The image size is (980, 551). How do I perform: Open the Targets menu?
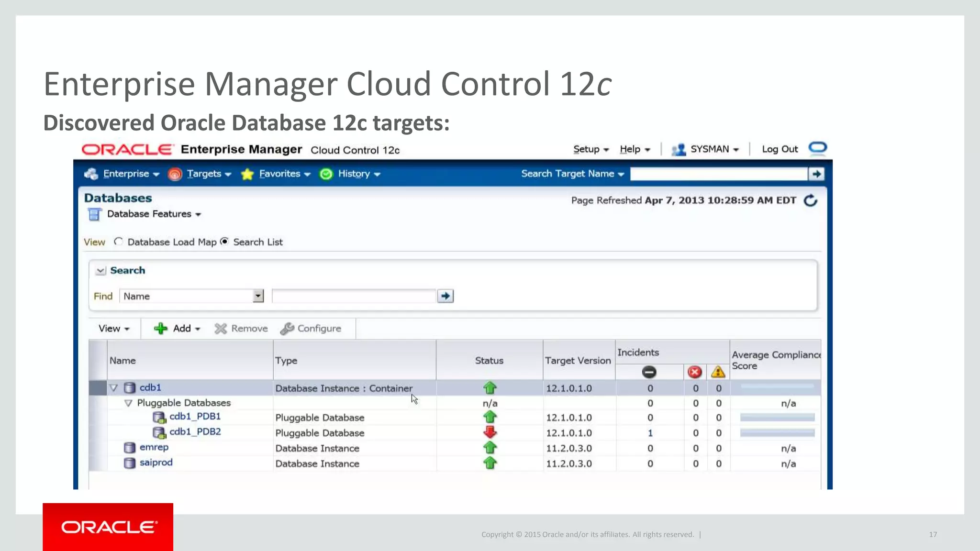click(209, 174)
